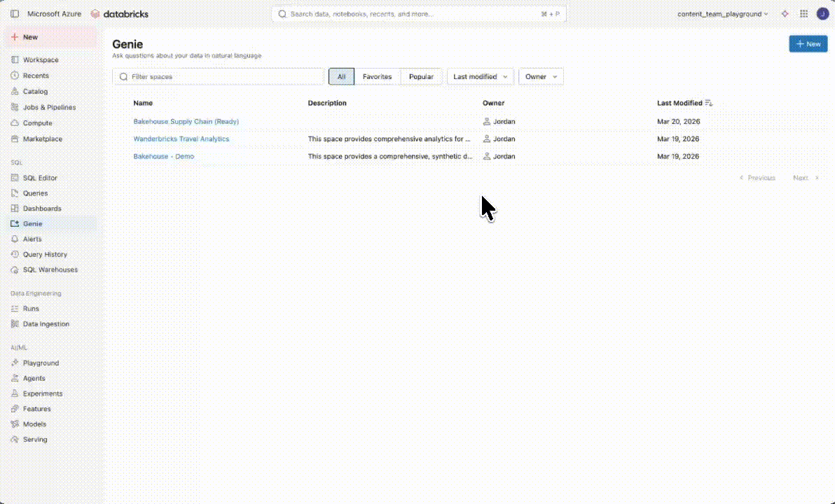Viewport: 835px width, 504px height.
Task: Open the Owner filter dropdown
Action: coord(541,77)
